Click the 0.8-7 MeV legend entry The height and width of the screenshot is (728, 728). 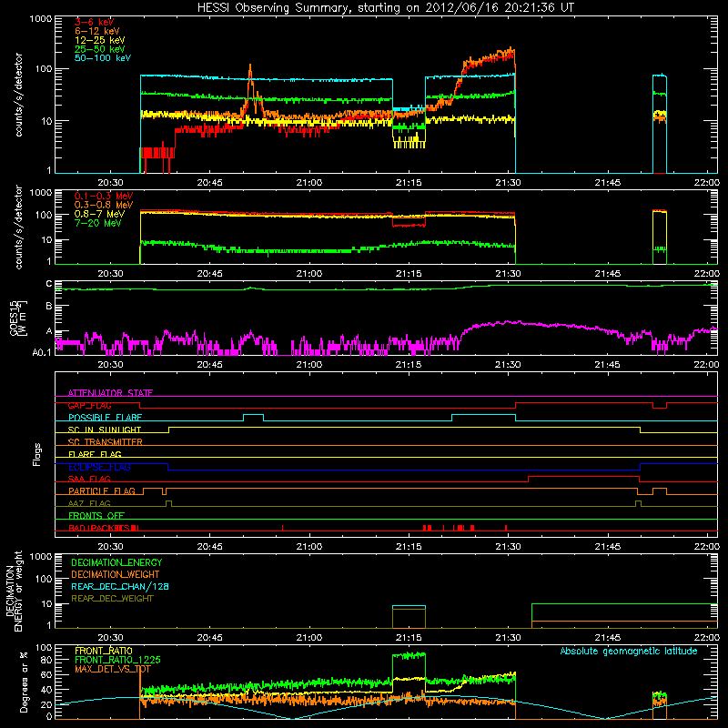[99, 214]
